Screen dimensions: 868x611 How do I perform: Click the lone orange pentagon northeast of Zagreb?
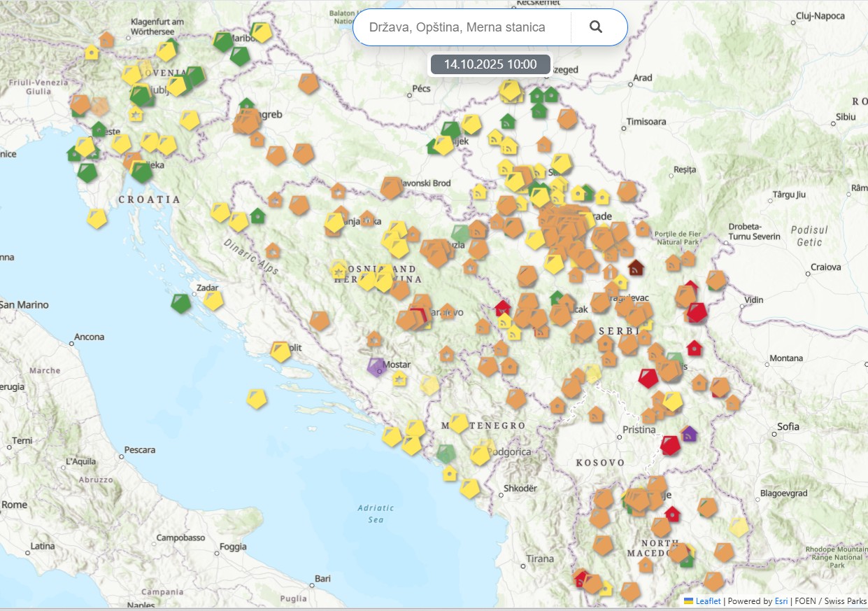pos(308,83)
